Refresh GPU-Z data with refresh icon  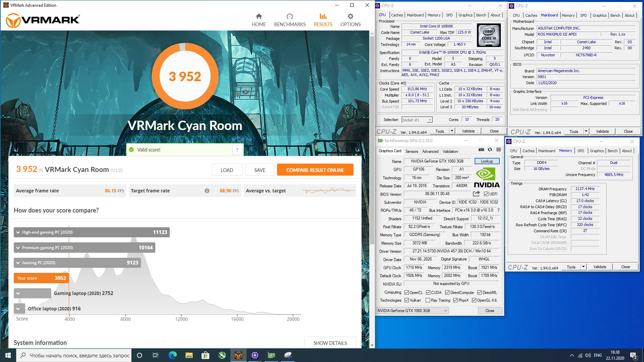[x=490, y=150]
